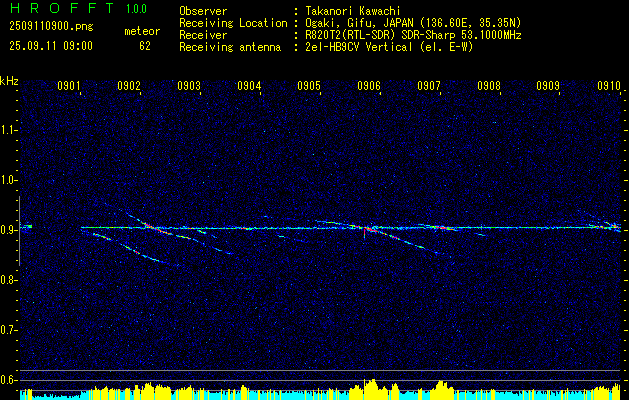
Task: Select the filename 2509110900.png
Action: point(51,27)
